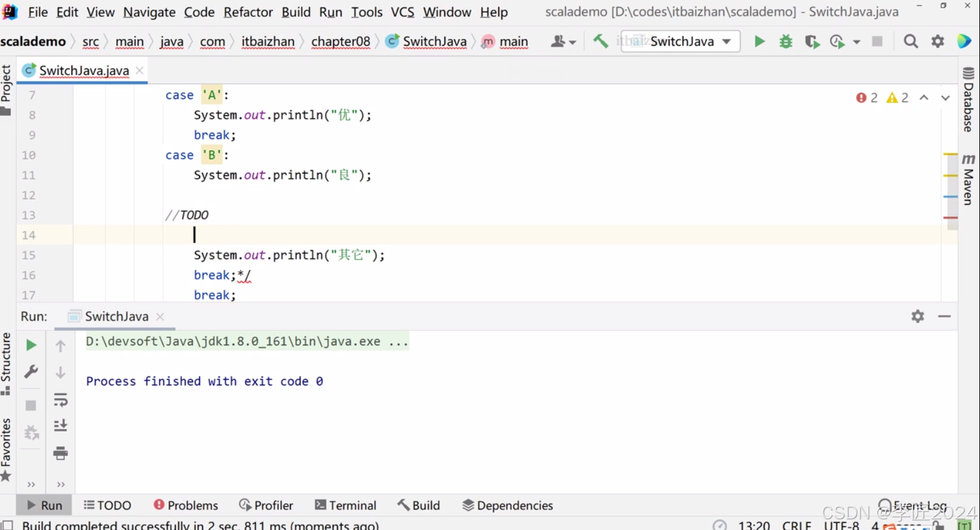Open the Maven side panel
The height and width of the screenshot is (530, 980).
[968, 179]
